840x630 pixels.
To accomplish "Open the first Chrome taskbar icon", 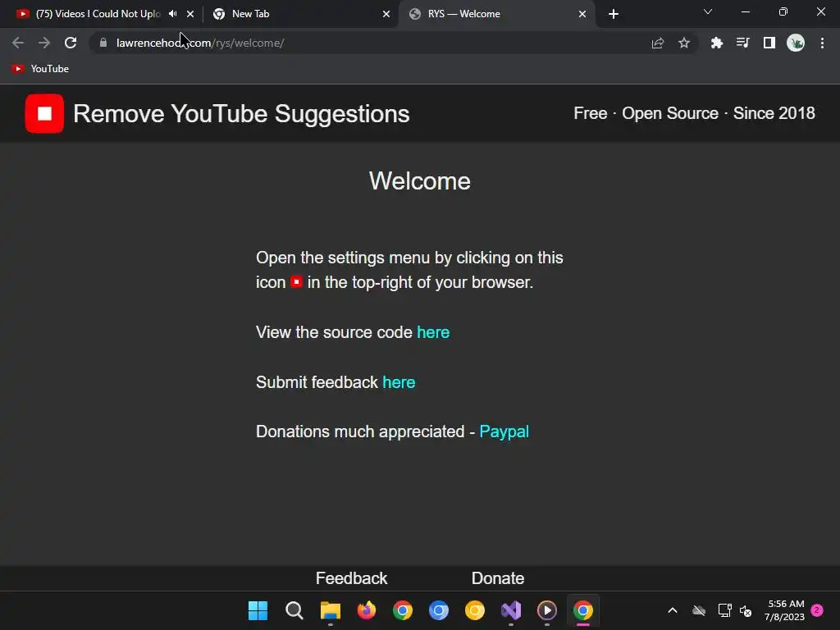I will tap(402, 610).
